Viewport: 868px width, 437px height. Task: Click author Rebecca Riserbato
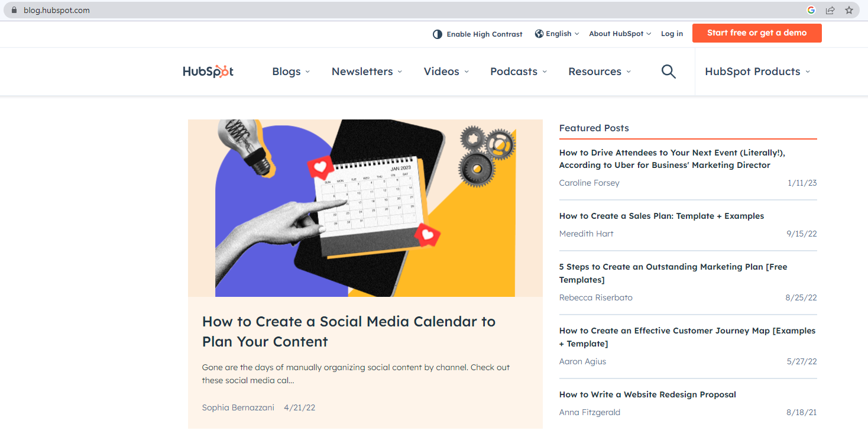click(x=596, y=297)
